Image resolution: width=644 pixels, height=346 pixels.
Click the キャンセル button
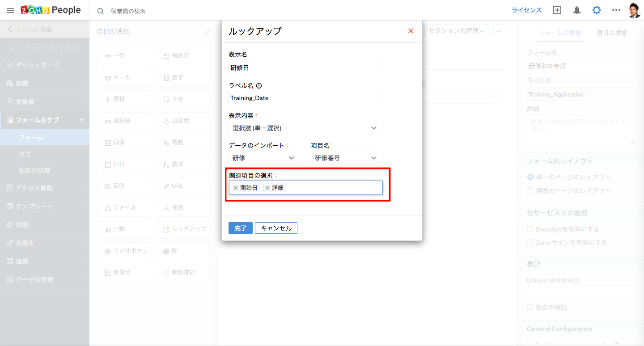276,228
